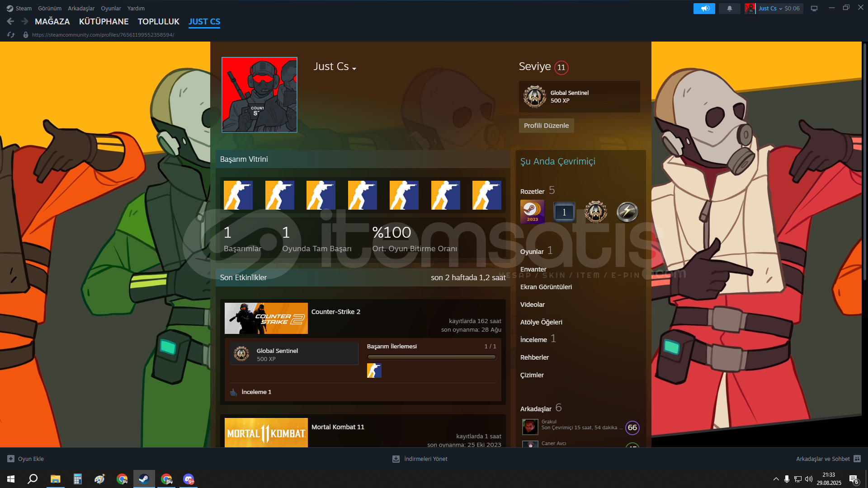Go back with the left arrow
868x488 pixels.
point(10,21)
